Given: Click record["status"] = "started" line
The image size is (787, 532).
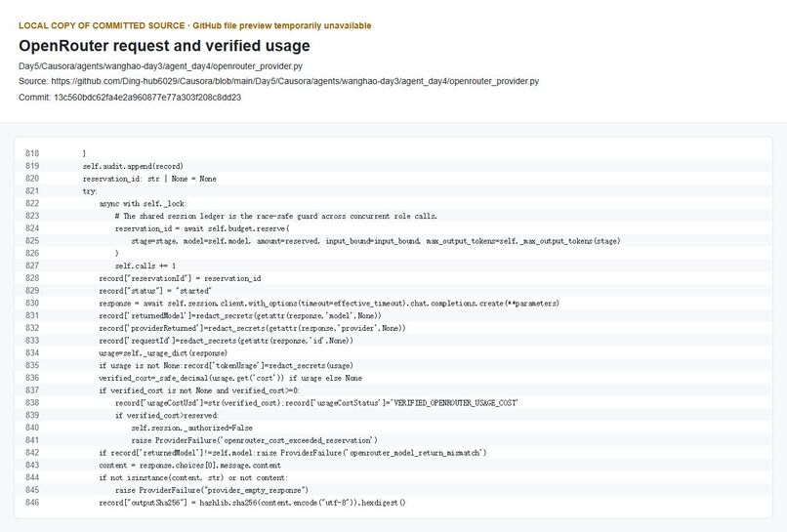Looking at the screenshot, I should [x=155, y=291].
